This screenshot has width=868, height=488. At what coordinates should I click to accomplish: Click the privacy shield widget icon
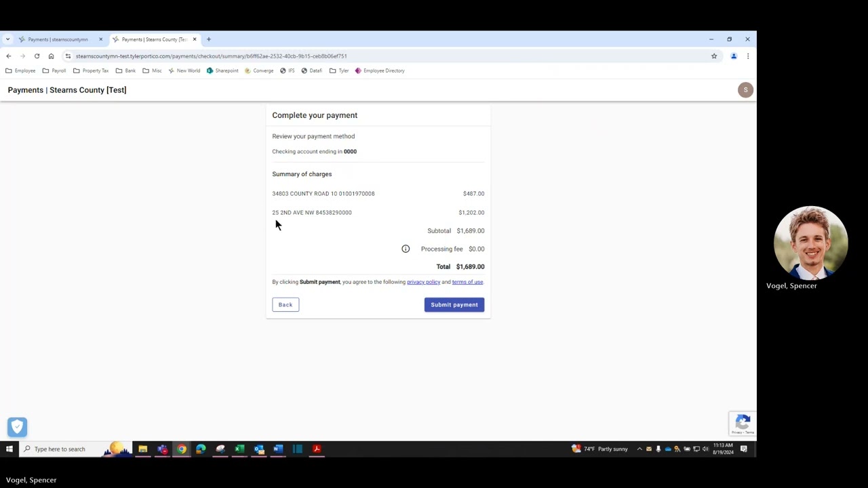pos(17,426)
